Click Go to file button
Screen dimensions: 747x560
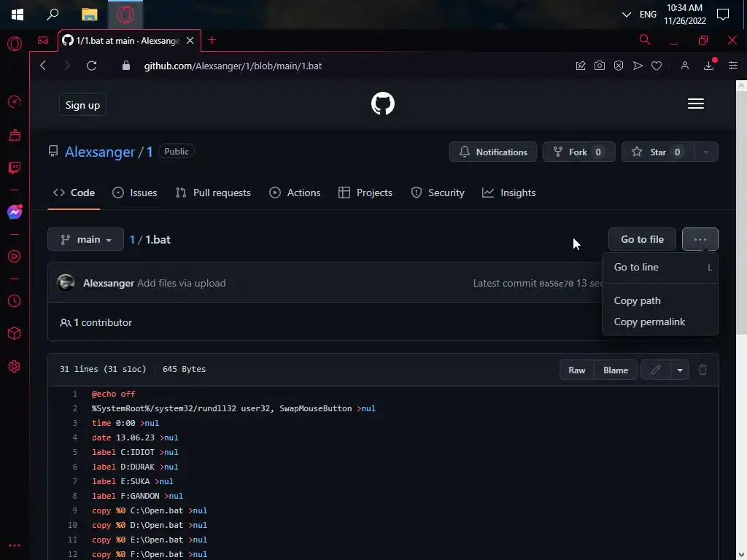point(642,239)
